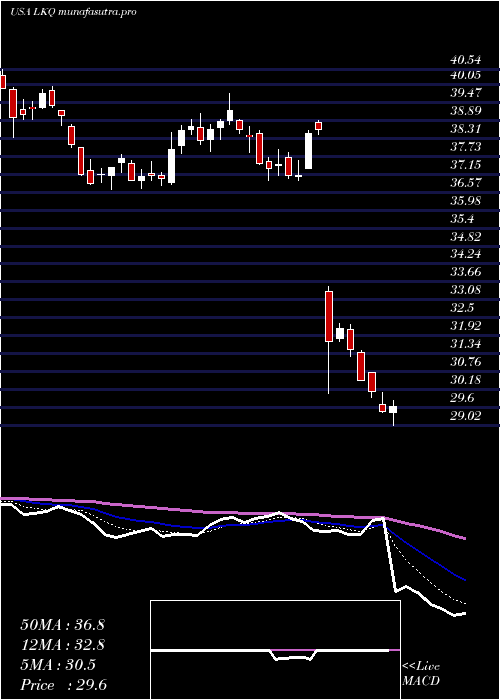Click the '50MA : 36.8' readout
500x700 pixels.
pos(62,625)
